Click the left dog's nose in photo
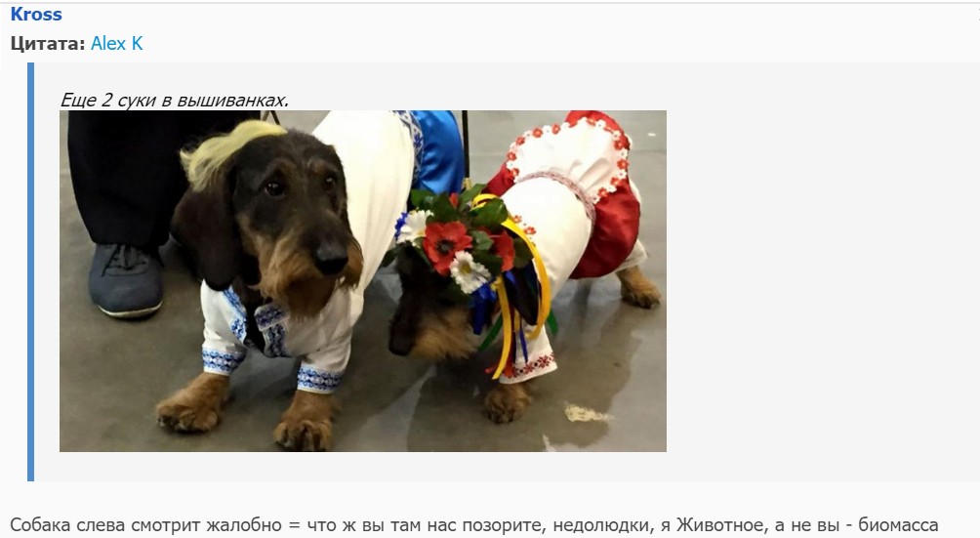 pyautogui.click(x=329, y=257)
